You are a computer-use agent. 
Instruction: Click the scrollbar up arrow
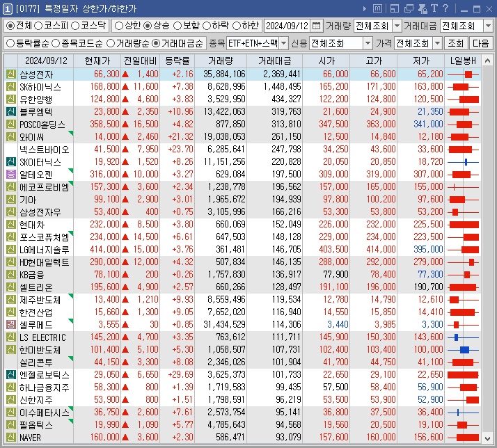pyautogui.click(x=487, y=61)
